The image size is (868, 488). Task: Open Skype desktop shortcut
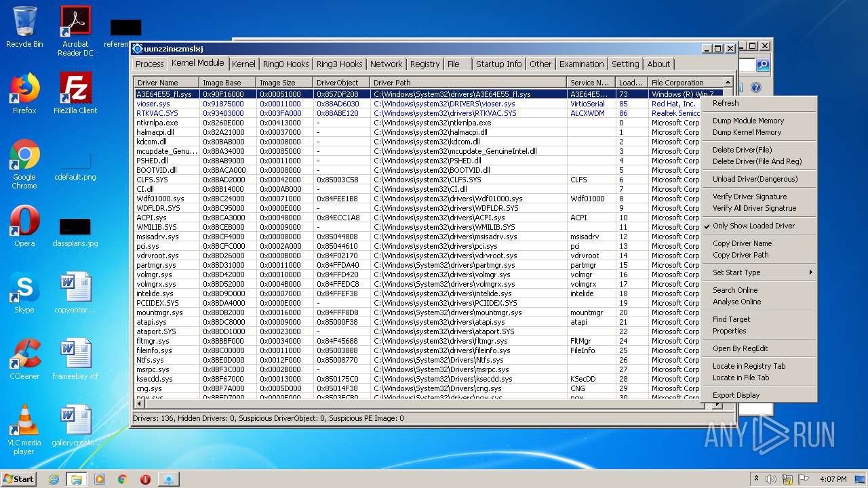click(24, 293)
